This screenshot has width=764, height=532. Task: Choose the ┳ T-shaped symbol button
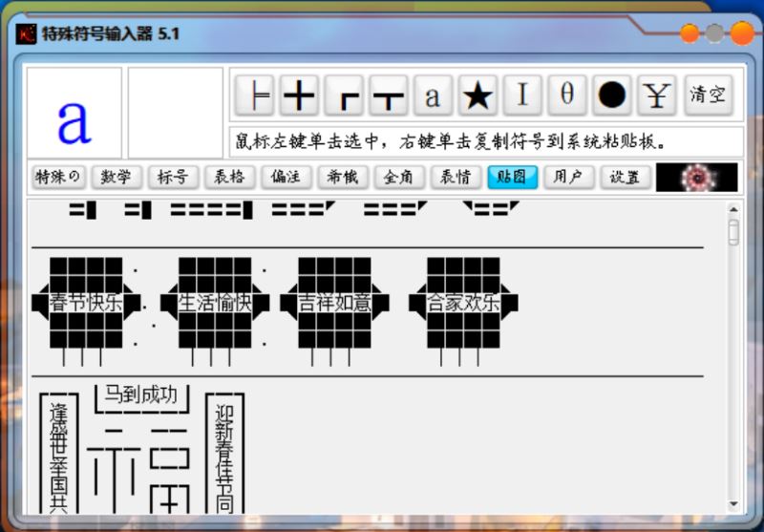click(x=389, y=95)
